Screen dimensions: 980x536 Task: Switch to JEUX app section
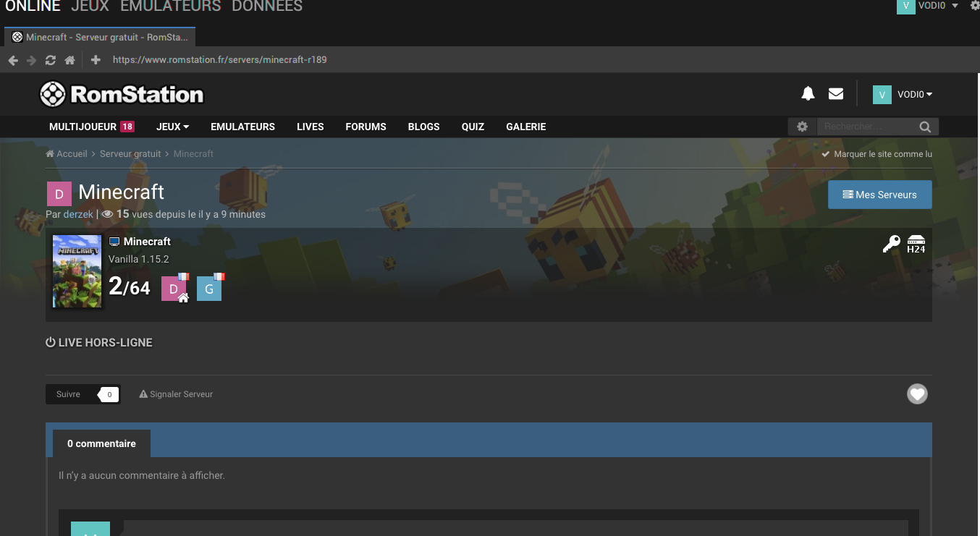[x=90, y=7]
